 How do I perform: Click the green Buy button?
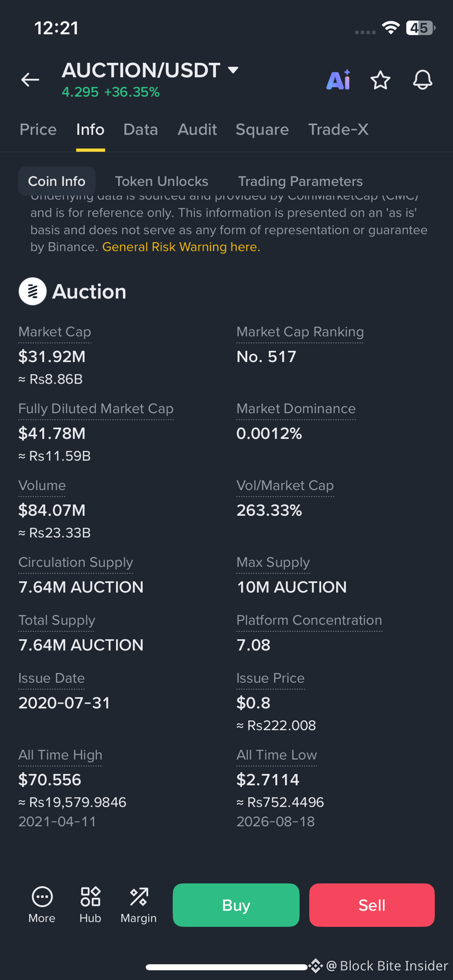[x=236, y=905]
